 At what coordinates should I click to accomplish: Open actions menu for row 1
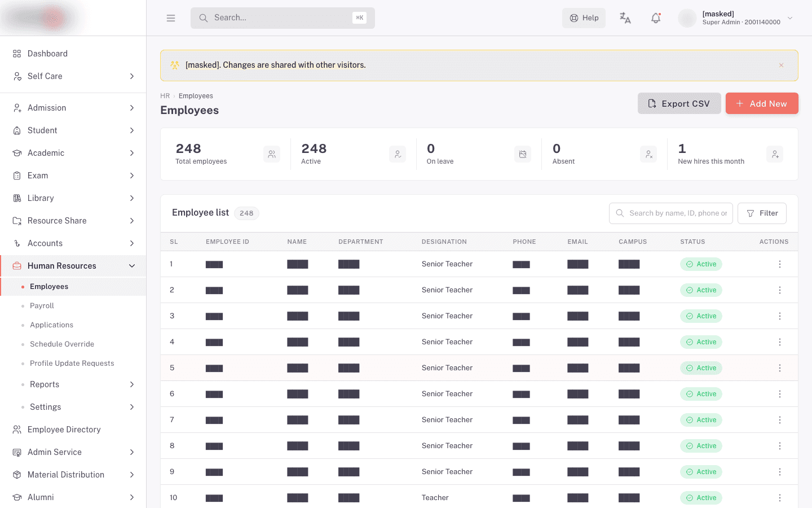pyautogui.click(x=780, y=264)
